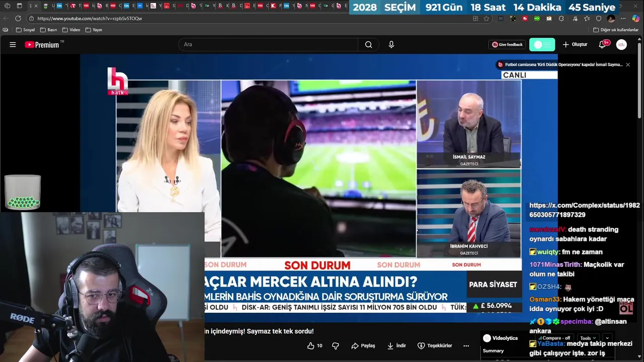Viewport: 644px width, 362px height.
Task: Open the Oluştur create menu
Action: pos(575,44)
